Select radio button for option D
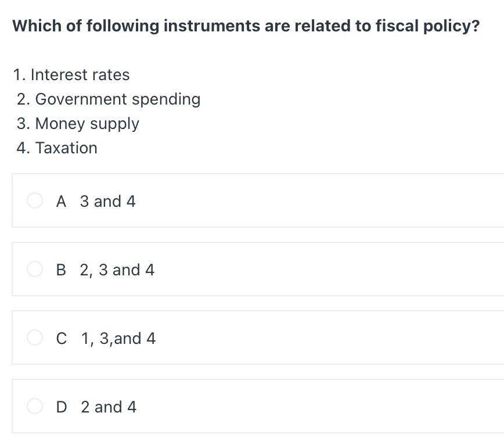Viewport: 504px width, 445px height. click(34, 406)
